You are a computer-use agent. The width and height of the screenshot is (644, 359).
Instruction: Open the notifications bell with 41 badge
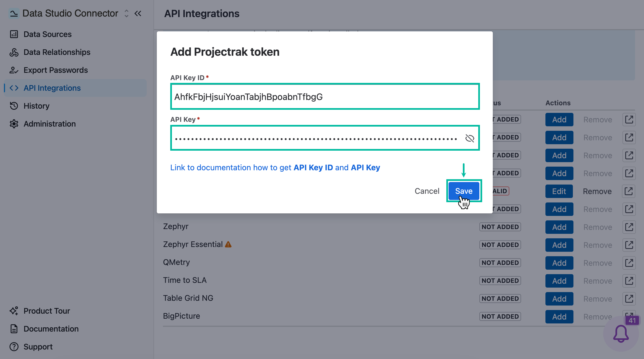621,334
